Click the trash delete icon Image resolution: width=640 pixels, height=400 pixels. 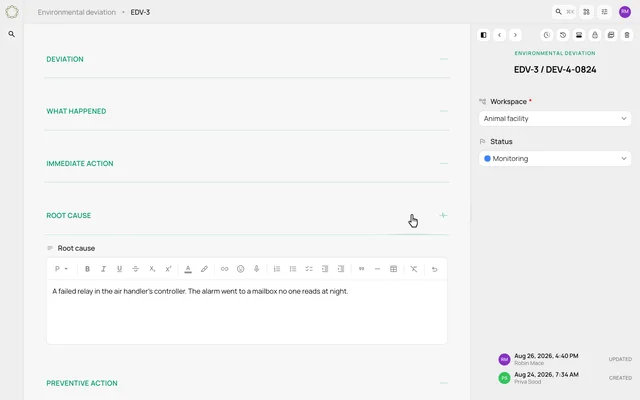click(627, 35)
